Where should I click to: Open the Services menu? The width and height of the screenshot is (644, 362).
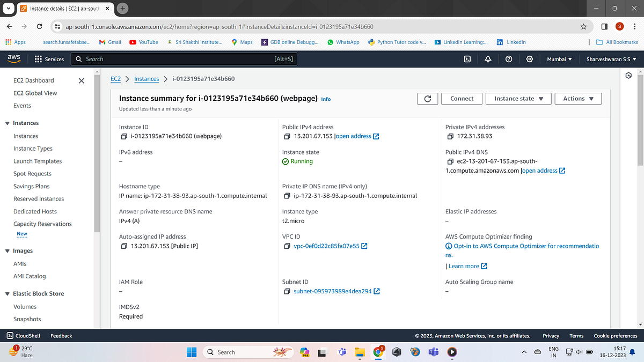49,59
